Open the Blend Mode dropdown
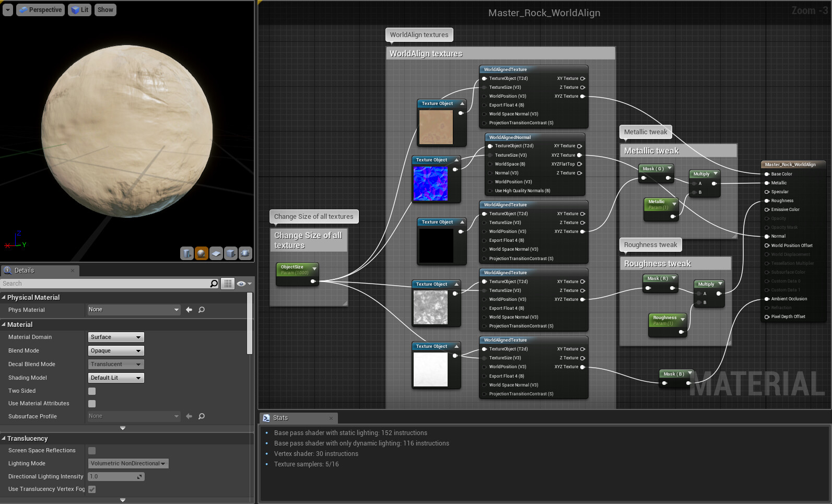832x504 pixels. coord(116,351)
